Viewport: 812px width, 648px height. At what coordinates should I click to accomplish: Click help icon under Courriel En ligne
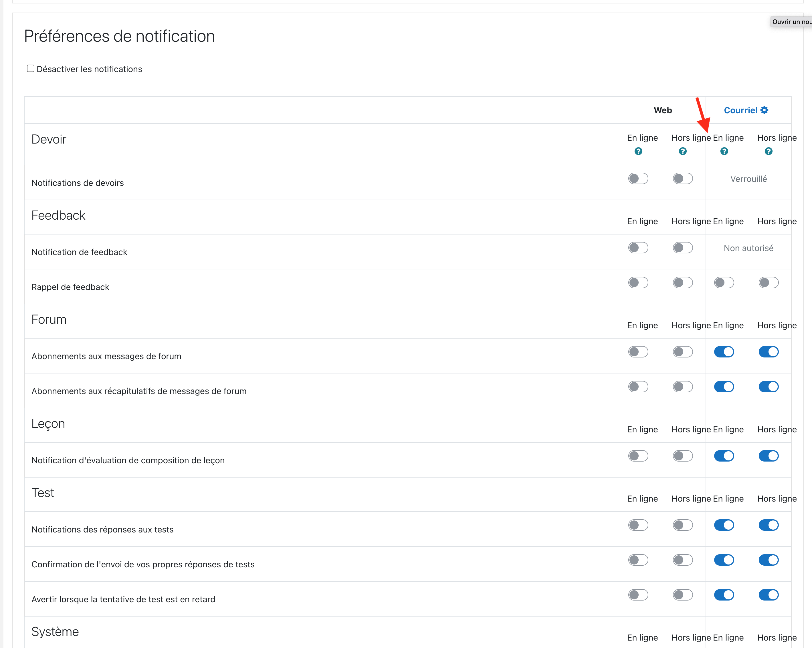tap(724, 151)
